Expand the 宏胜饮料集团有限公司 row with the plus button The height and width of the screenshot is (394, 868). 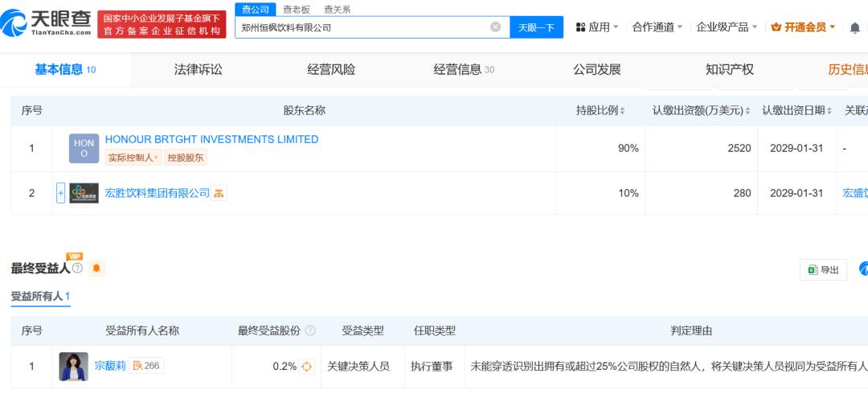click(61, 193)
